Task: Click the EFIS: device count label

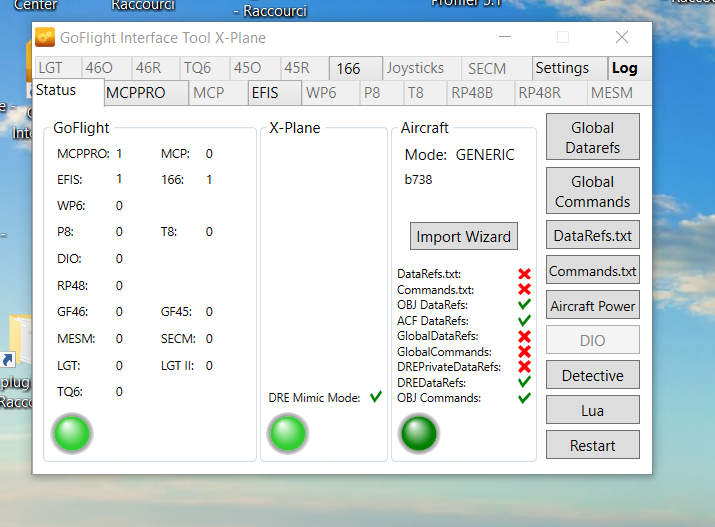Action: coord(70,180)
